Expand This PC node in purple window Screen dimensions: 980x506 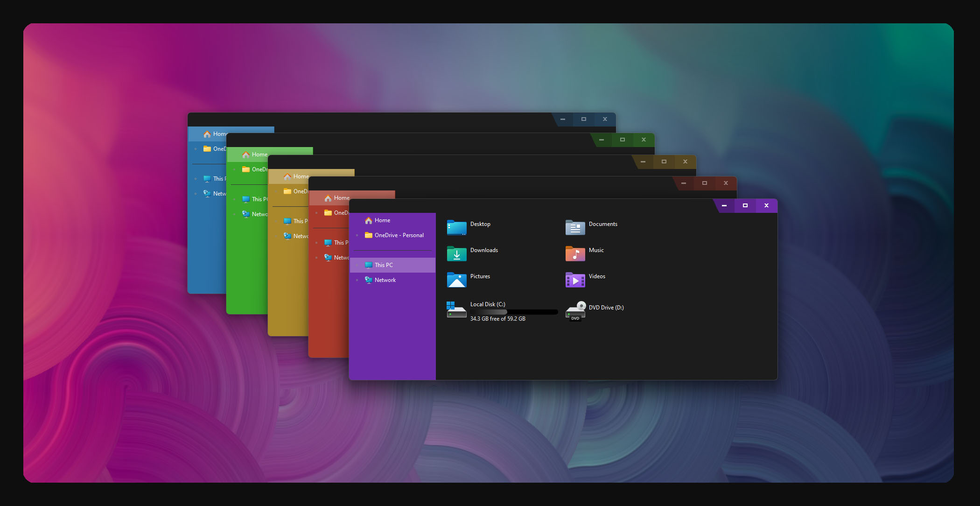point(357,265)
